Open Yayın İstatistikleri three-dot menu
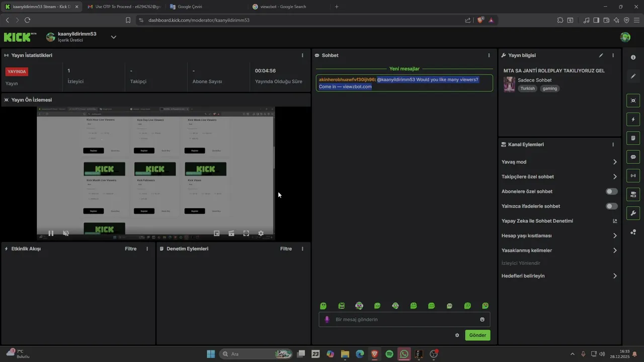The width and height of the screenshot is (644, 362). (x=302, y=55)
